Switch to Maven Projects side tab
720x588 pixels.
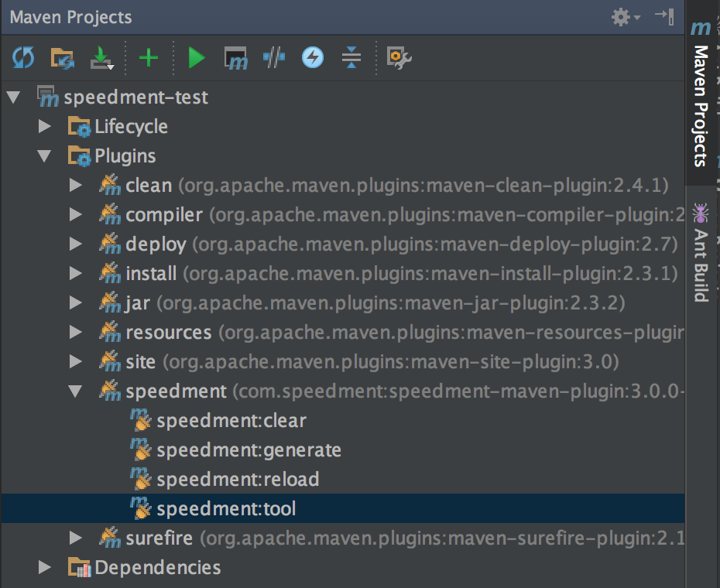click(701, 94)
